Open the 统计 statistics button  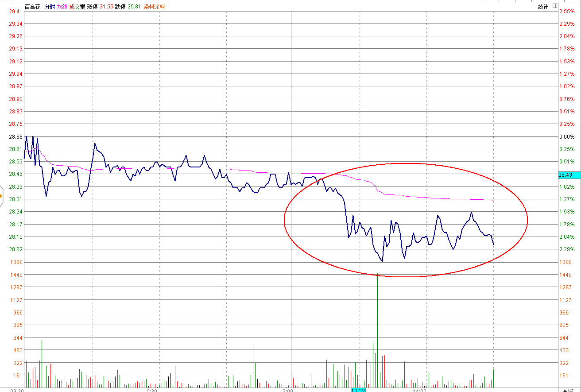(x=543, y=7)
